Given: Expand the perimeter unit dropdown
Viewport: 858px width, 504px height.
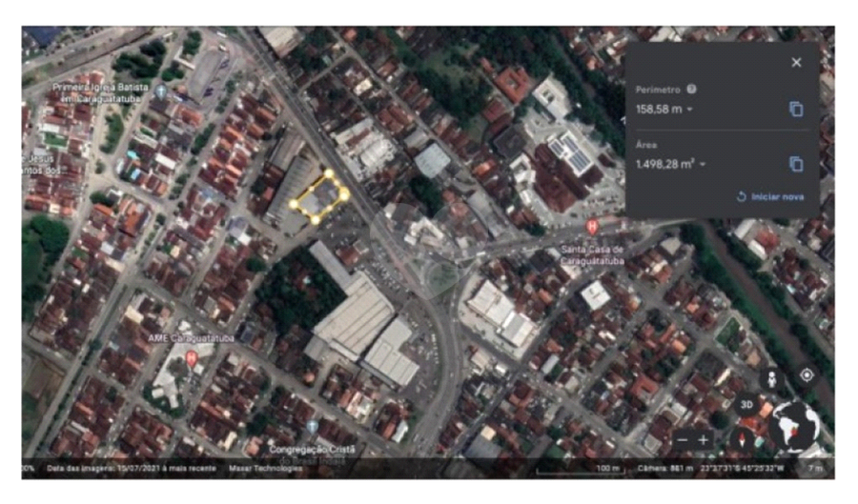Looking at the screenshot, I should tap(689, 110).
